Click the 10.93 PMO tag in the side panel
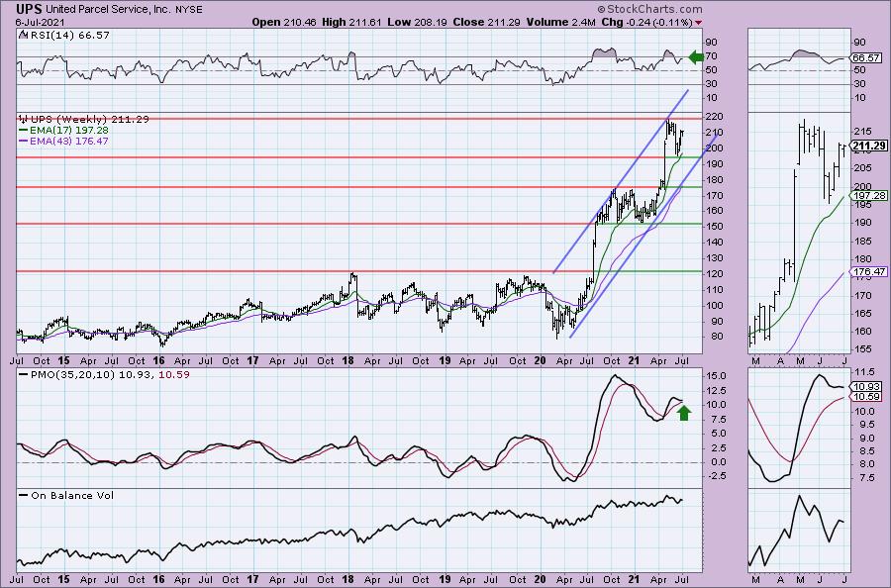Screen dimensions: 891x588 coord(866,387)
